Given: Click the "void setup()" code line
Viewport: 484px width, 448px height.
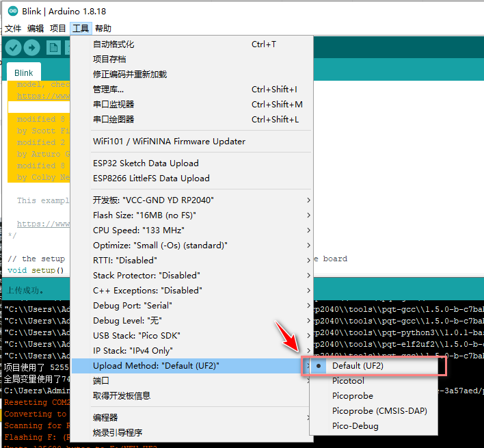Looking at the screenshot, I should (x=36, y=270).
